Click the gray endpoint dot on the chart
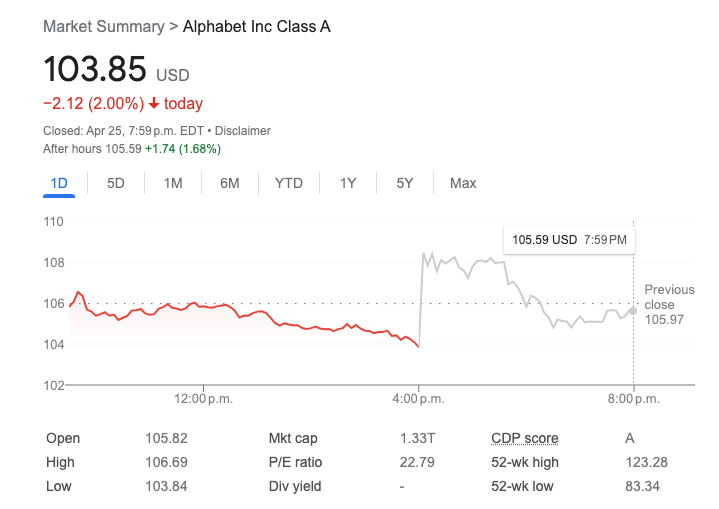Image resolution: width=719 pixels, height=509 pixels. (633, 311)
